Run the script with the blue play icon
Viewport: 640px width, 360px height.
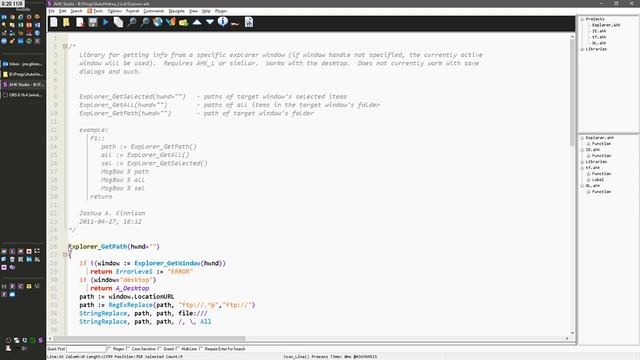point(106,22)
